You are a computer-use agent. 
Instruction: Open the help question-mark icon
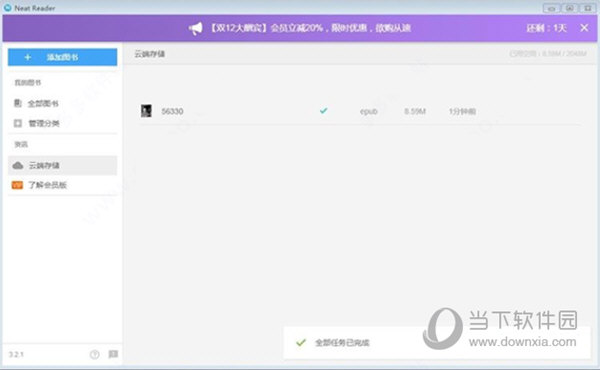coord(95,355)
